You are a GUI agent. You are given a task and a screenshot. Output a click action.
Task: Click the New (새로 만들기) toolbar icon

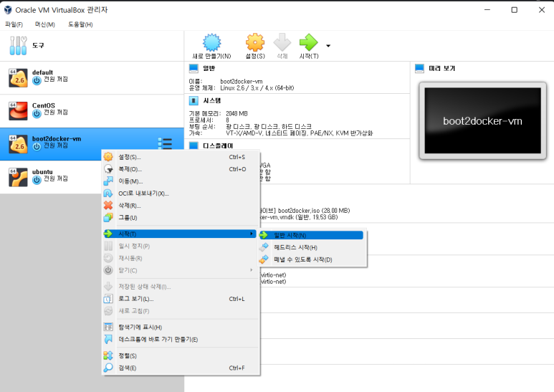click(211, 42)
